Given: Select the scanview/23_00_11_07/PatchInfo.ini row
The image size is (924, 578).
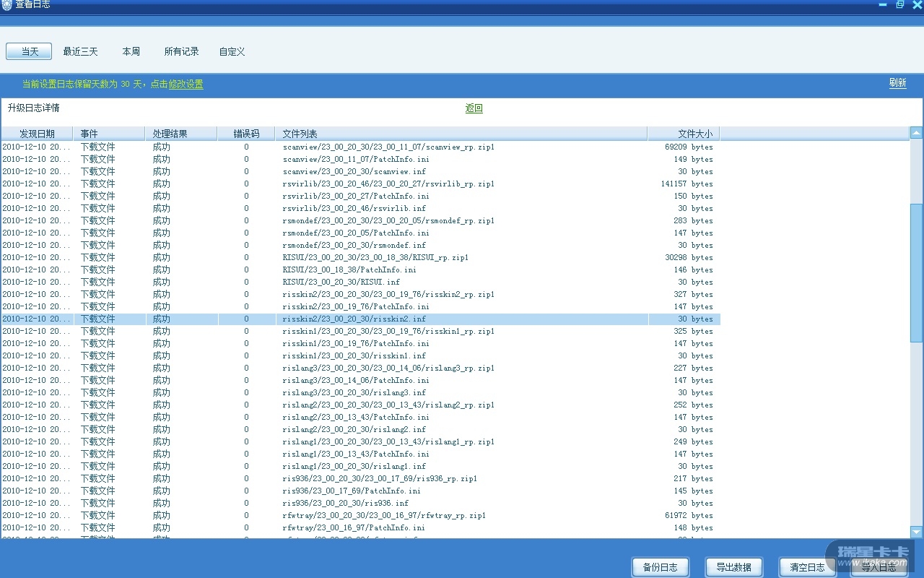Looking at the screenshot, I should 360,159.
